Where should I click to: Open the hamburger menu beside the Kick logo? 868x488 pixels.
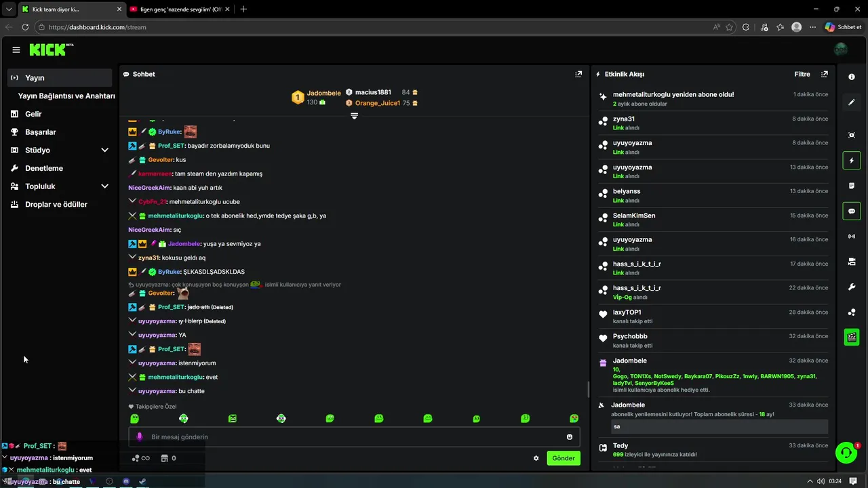point(16,49)
